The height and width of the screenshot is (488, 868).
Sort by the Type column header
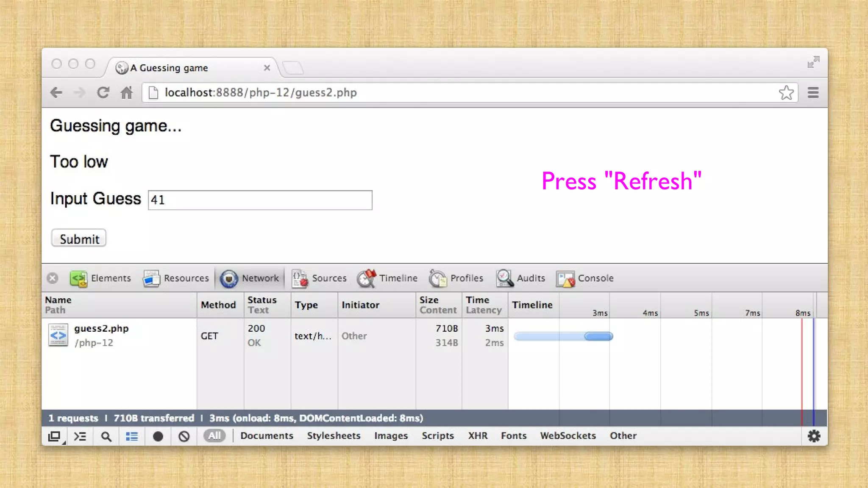[314, 305]
